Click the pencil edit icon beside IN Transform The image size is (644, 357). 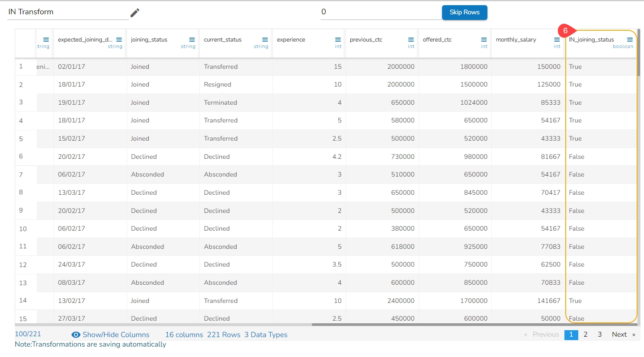(x=135, y=13)
